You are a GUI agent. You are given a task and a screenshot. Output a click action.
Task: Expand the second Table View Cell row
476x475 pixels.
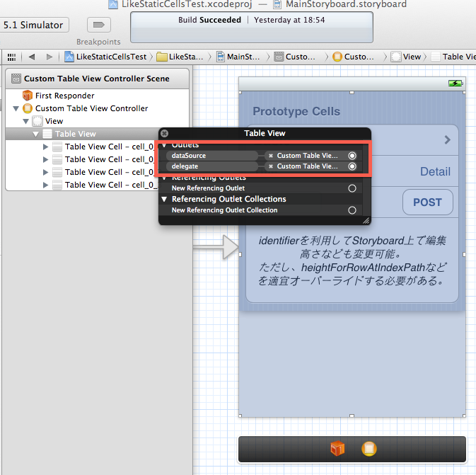click(45, 159)
